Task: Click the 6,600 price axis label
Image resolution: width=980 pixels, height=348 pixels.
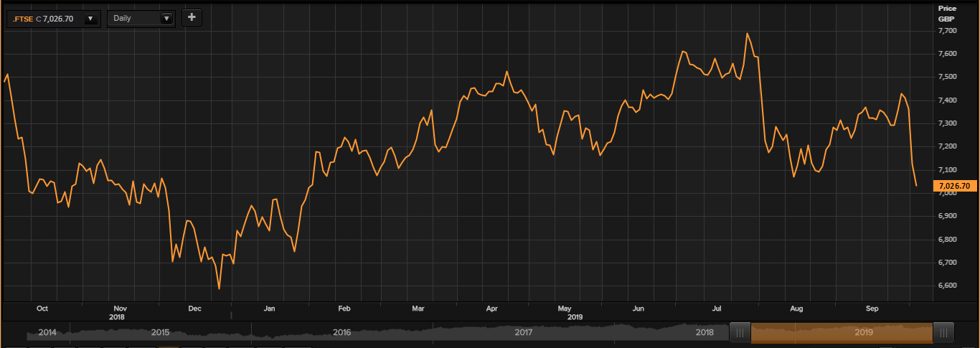Action: pos(947,286)
